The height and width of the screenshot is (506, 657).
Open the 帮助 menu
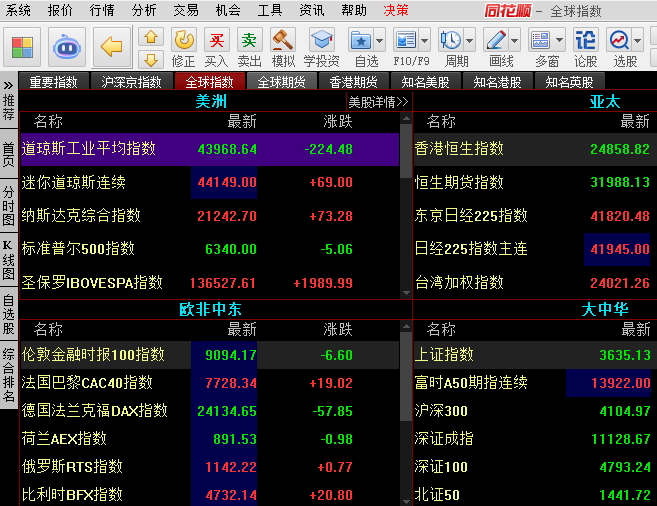(354, 10)
